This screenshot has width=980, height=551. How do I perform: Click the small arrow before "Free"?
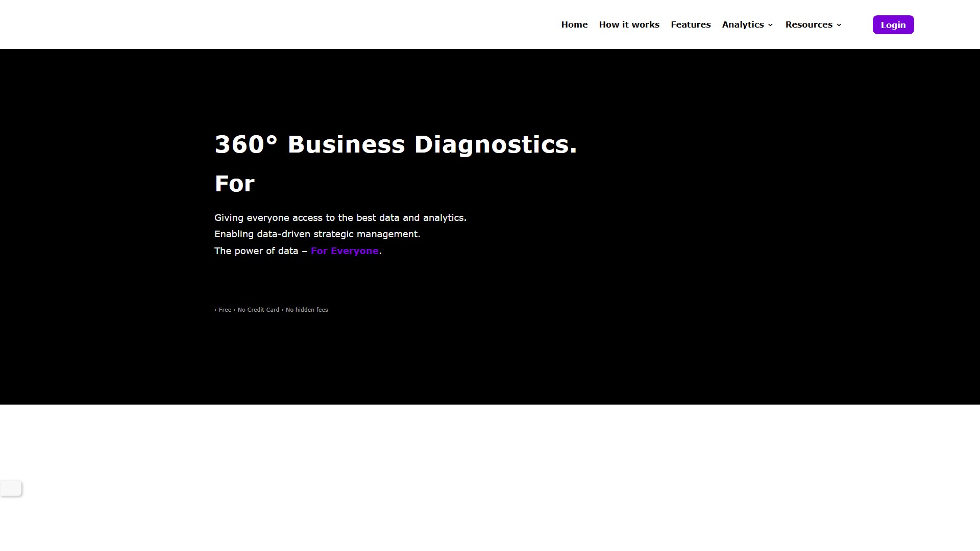point(216,310)
